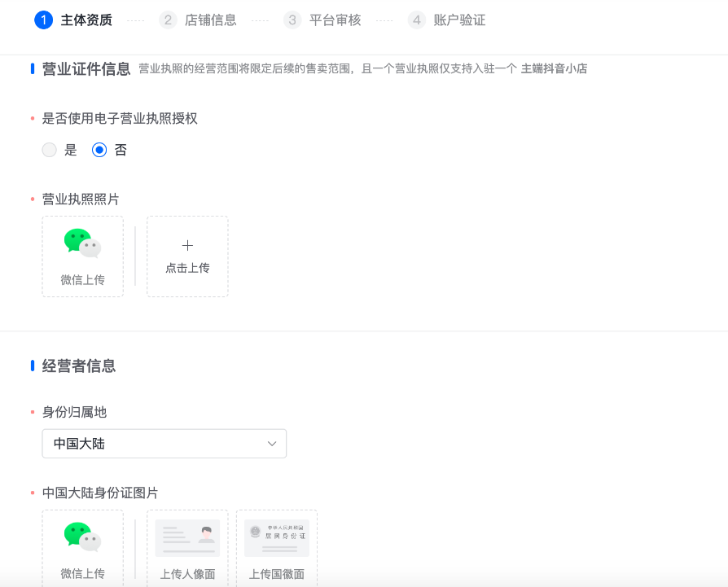Select the 上传人像面 portrait-side upload icon
Viewport: 728px width, 587px height.
click(x=187, y=537)
